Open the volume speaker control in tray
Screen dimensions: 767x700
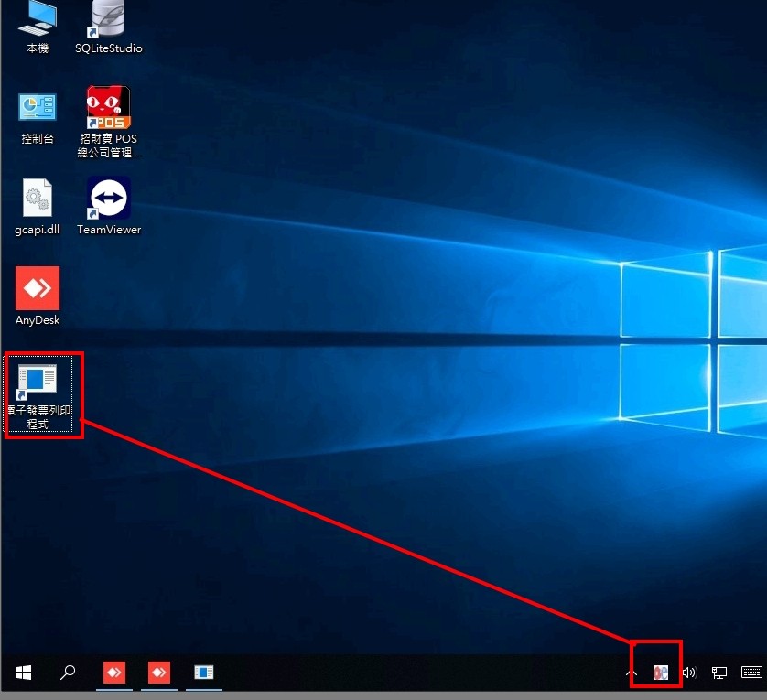point(689,673)
